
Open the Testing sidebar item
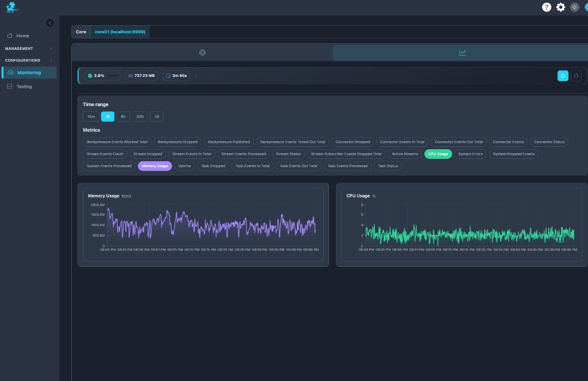24,87
